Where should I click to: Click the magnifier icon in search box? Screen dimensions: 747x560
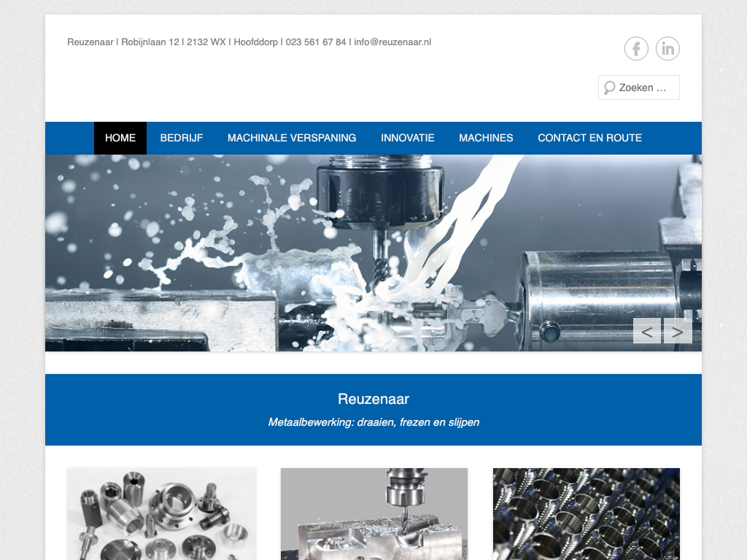point(609,88)
